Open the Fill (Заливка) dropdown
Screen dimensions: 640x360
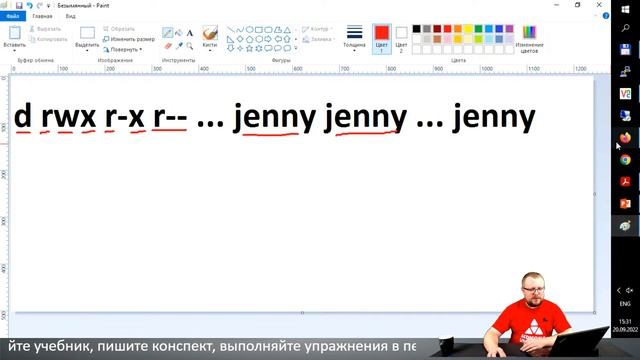[319, 39]
